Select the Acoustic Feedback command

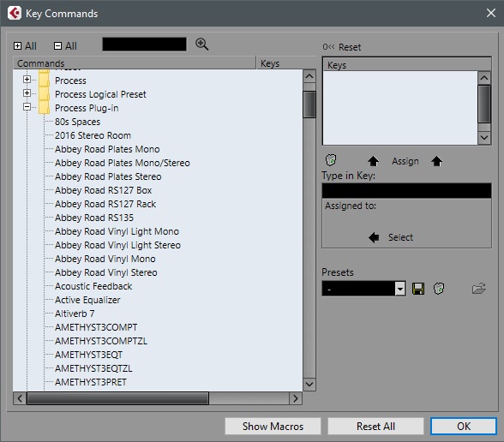pyautogui.click(x=93, y=286)
